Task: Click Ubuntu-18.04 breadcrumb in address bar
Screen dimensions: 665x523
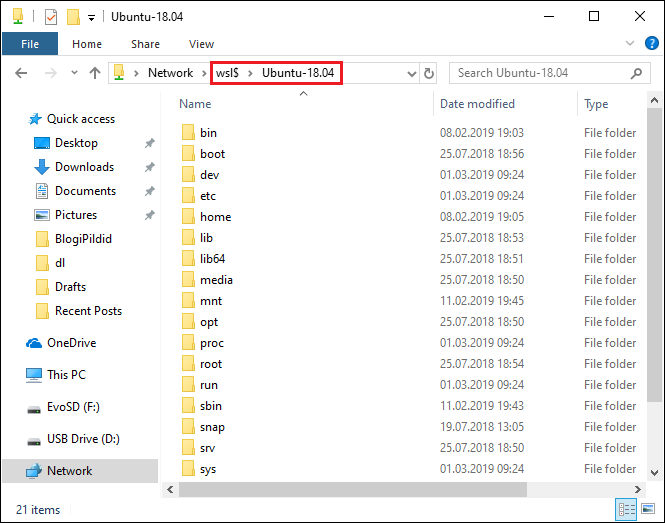Action: 298,73
